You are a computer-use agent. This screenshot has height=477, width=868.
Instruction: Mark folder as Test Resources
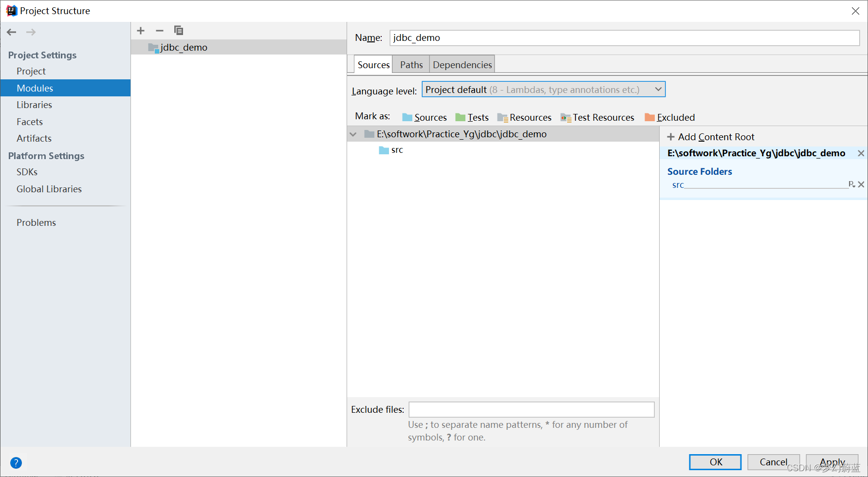[597, 117]
